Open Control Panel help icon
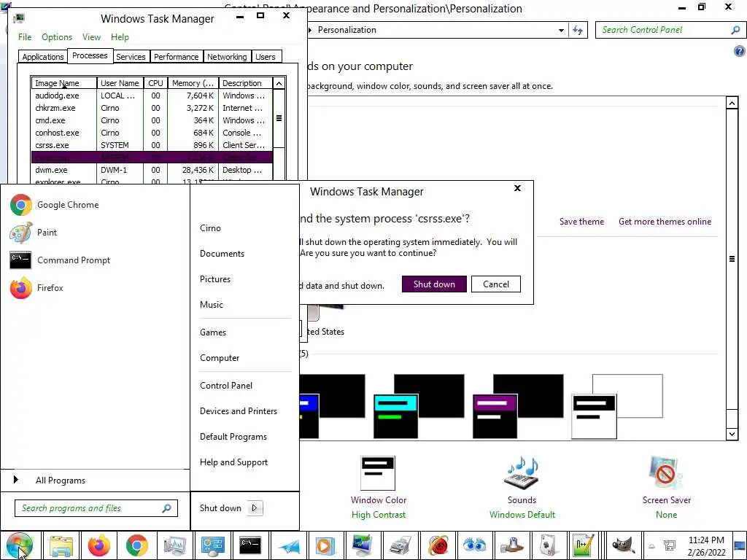The height and width of the screenshot is (560, 747). [x=739, y=51]
